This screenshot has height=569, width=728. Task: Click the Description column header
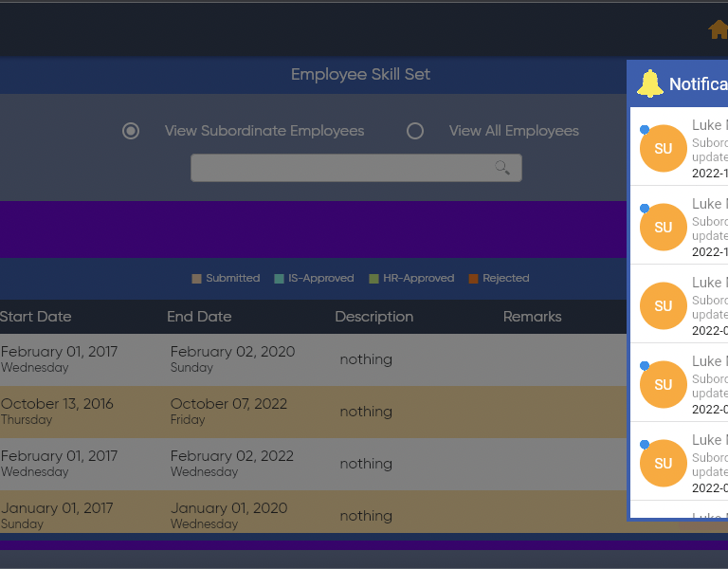point(373,317)
